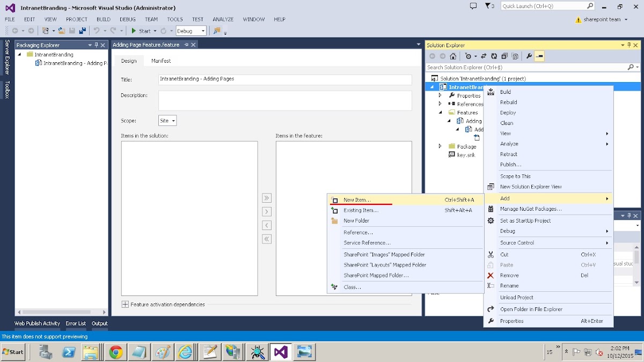Viewport: 644px width, 362px height.
Task: Choose Set as StartUp Project
Action: point(548,220)
